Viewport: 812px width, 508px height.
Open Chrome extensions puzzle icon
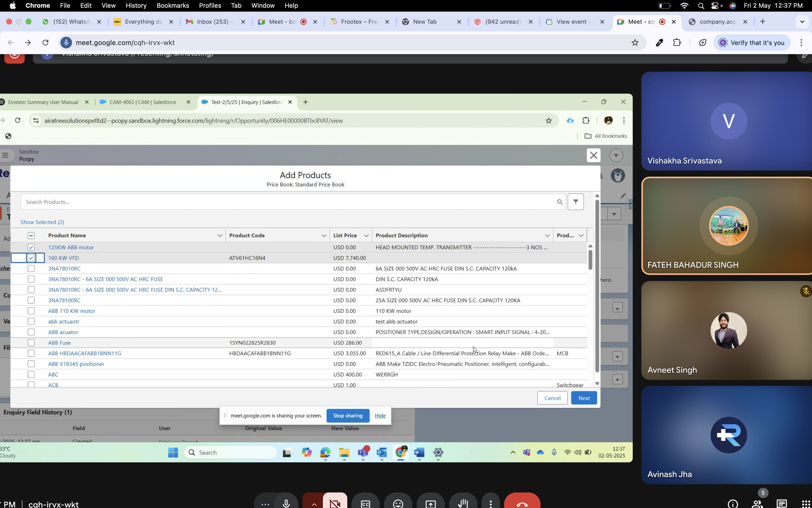[x=677, y=43]
